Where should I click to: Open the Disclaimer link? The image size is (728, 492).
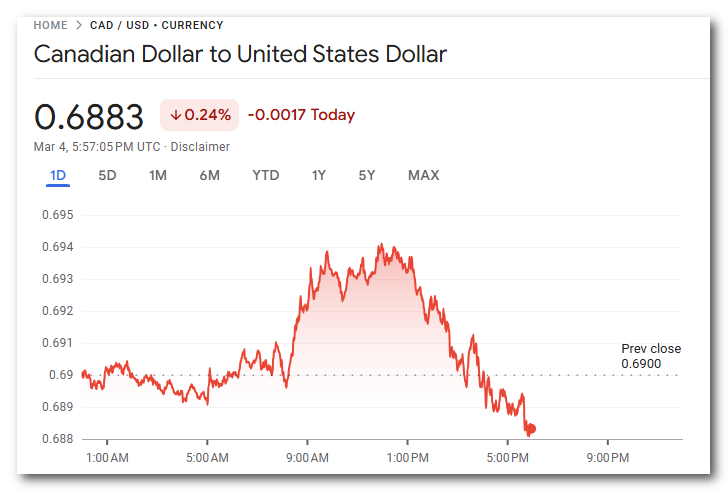(x=200, y=147)
